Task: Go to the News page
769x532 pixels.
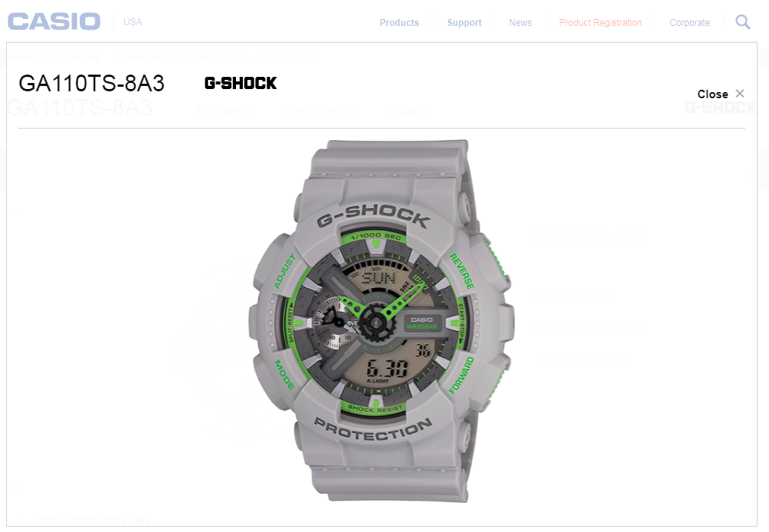Action: coord(520,23)
